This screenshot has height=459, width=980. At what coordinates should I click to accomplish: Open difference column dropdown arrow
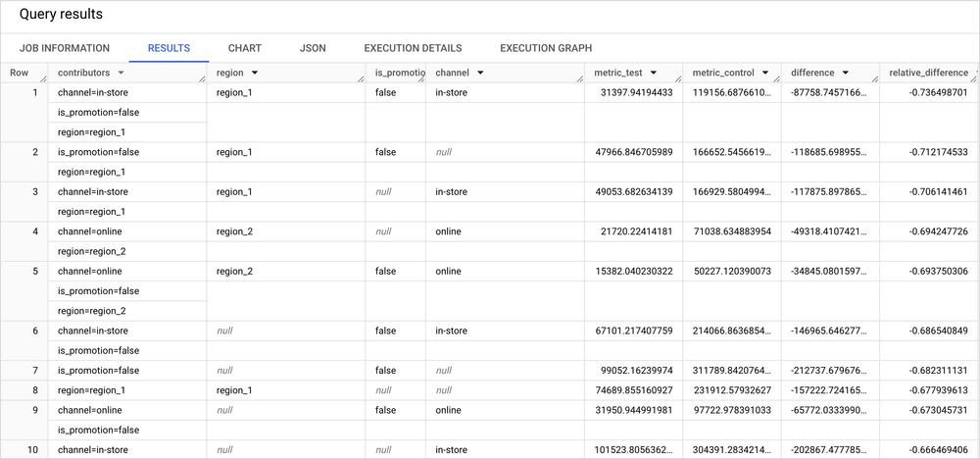point(845,73)
